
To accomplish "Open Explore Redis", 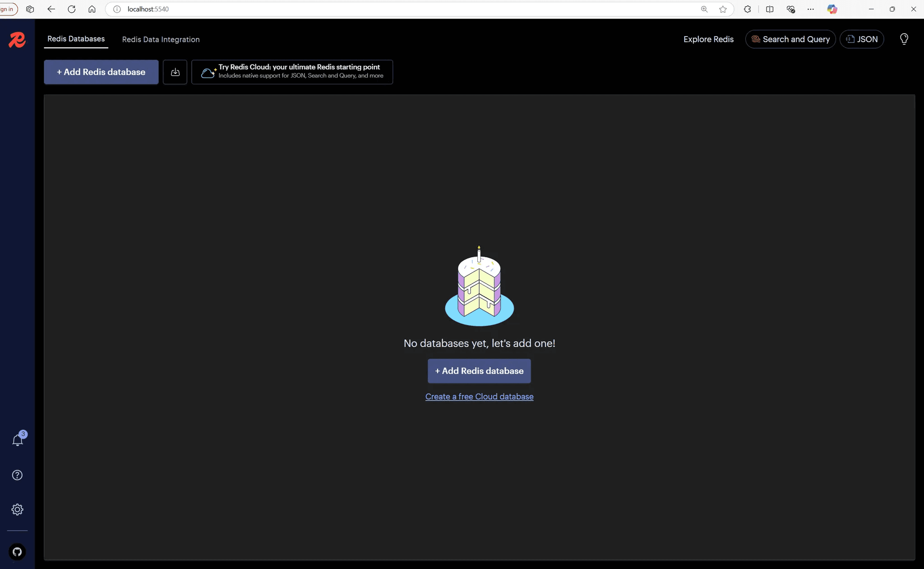I will tap(708, 39).
